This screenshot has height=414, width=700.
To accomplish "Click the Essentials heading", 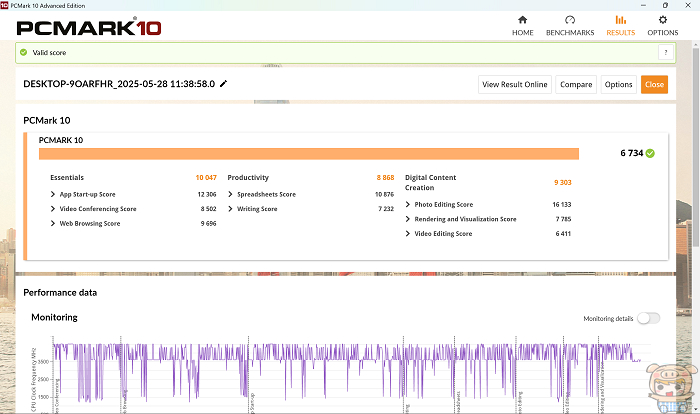I will pyautogui.click(x=67, y=178).
